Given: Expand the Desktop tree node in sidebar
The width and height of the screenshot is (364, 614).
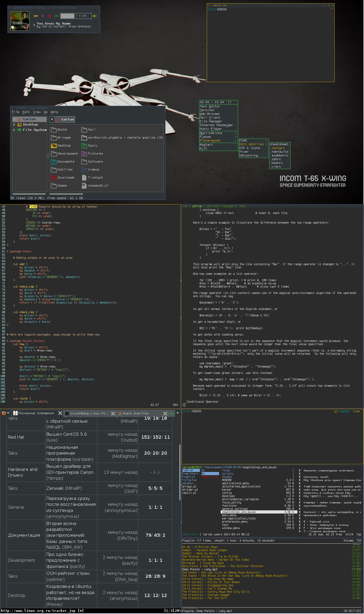Looking at the screenshot, I should click(14, 125).
